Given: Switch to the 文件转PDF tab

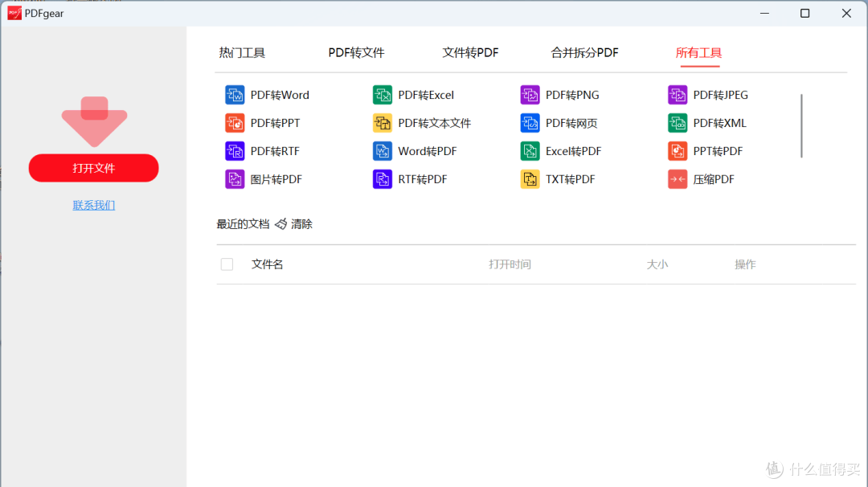Looking at the screenshot, I should point(470,52).
